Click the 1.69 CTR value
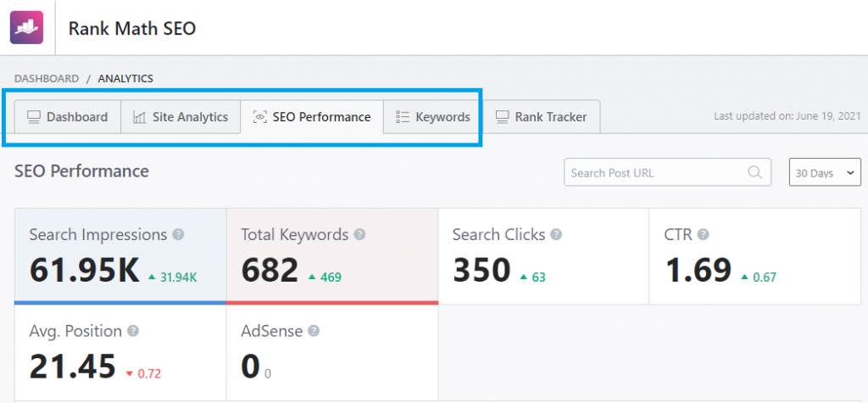Screen dimensions: 868x403 pos(698,271)
